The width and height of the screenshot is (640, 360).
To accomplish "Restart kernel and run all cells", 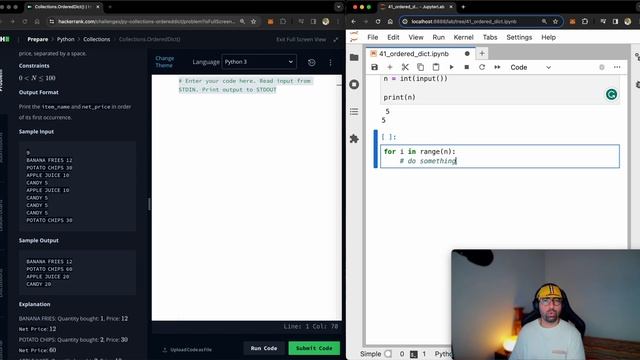I will click(497, 67).
